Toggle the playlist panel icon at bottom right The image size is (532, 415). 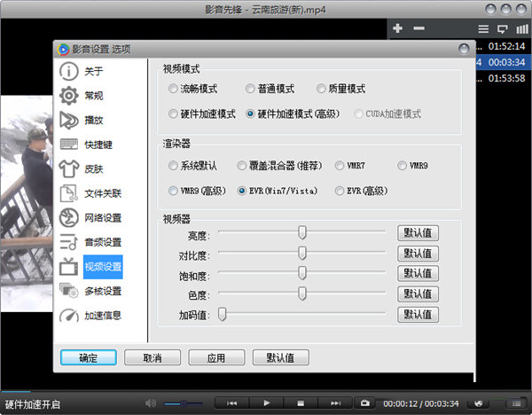(x=512, y=403)
